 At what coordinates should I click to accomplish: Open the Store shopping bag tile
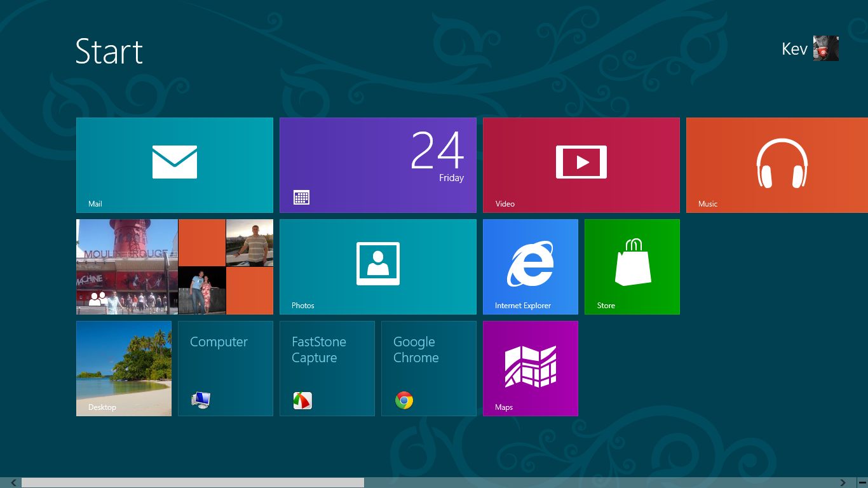click(x=632, y=266)
